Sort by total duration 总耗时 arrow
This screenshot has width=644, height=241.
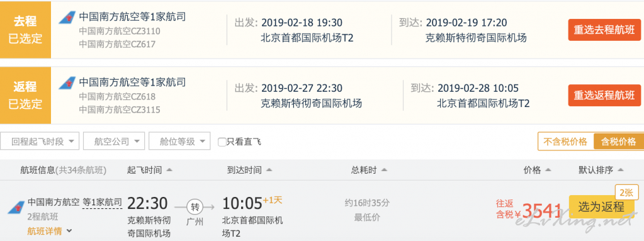coord(383,170)
